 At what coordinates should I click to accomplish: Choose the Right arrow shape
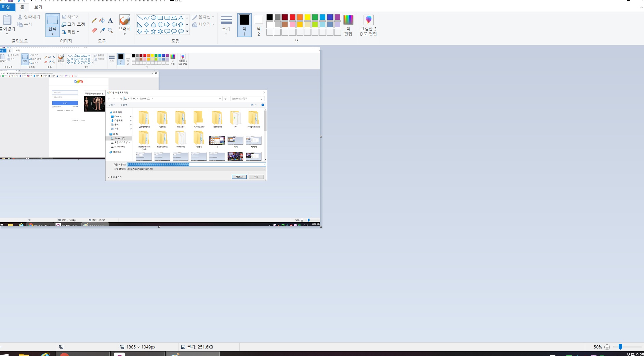[167, 25]
